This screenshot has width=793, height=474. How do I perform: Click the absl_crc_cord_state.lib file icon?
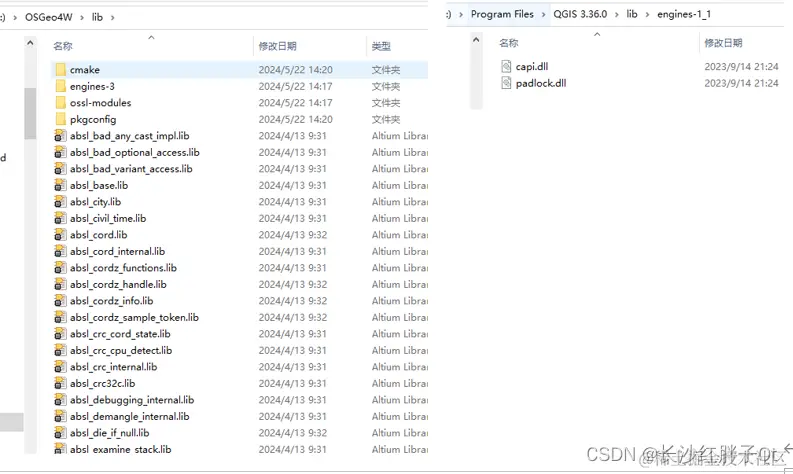(x=60, y=334)
